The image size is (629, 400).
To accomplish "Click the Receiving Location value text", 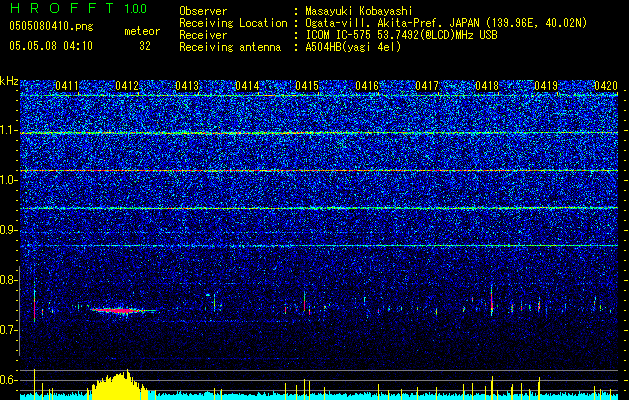I will click(446, 23).
